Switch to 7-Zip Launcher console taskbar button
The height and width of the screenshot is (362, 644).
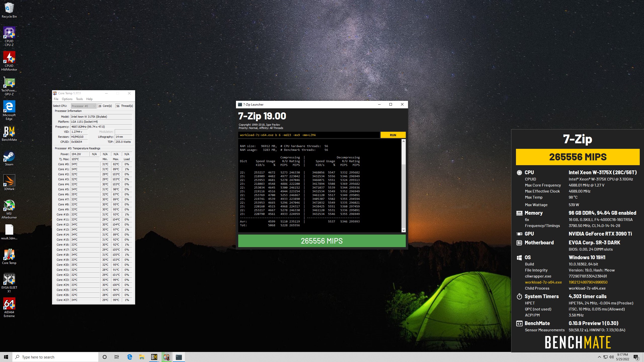(179, 357)
